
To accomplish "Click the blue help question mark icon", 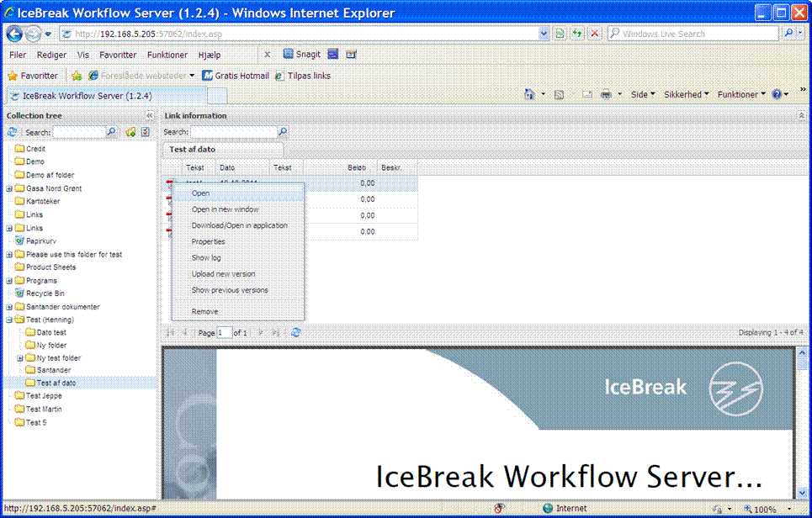I will [x=777, y=94].
